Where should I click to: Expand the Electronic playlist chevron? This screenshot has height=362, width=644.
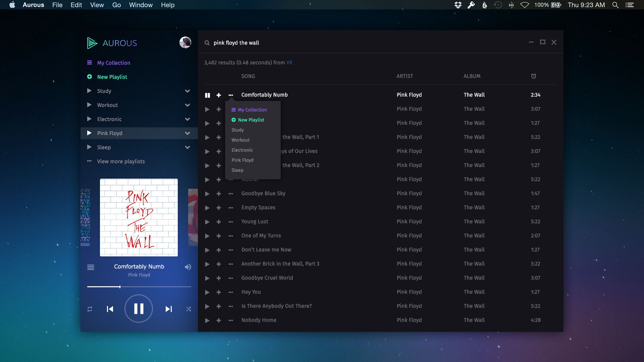click(x=187, y=119)
